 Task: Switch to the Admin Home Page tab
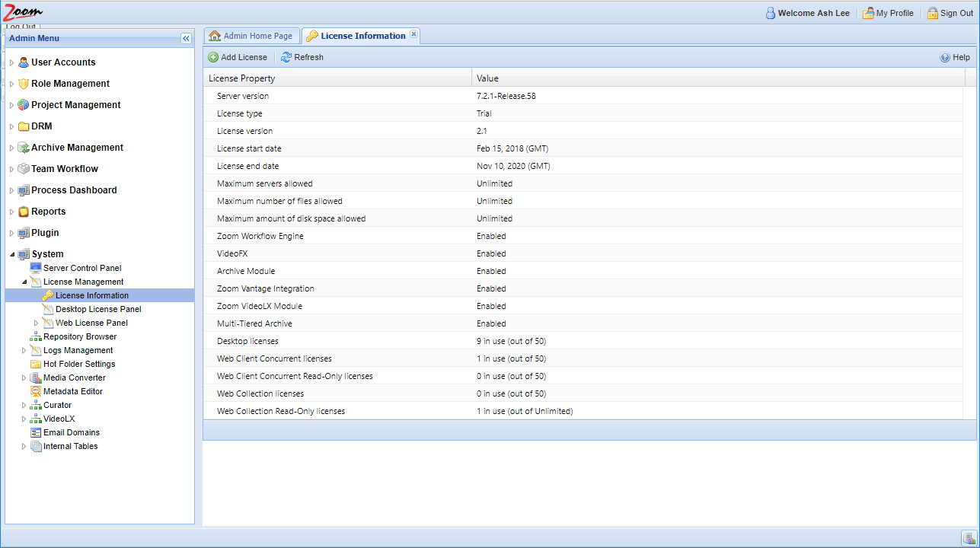[251, 36]
